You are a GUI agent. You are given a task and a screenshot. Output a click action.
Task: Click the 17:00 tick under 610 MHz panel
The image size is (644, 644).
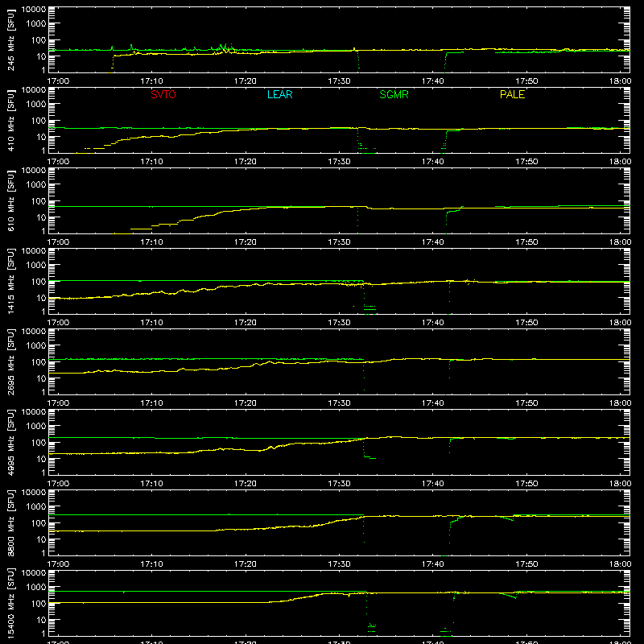point(58,242)
